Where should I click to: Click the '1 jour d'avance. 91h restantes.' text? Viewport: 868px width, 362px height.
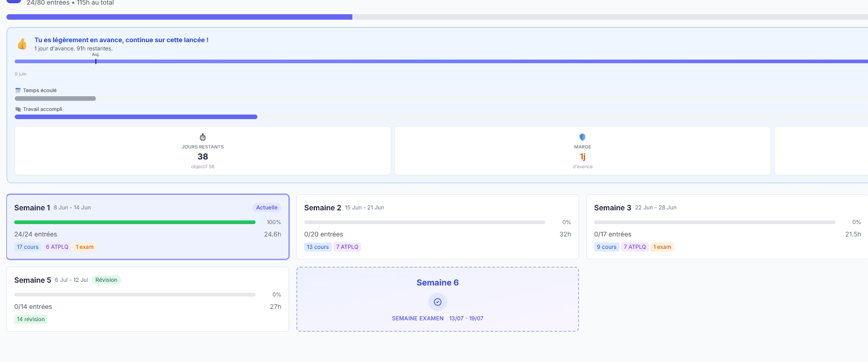tap(73, 49)
